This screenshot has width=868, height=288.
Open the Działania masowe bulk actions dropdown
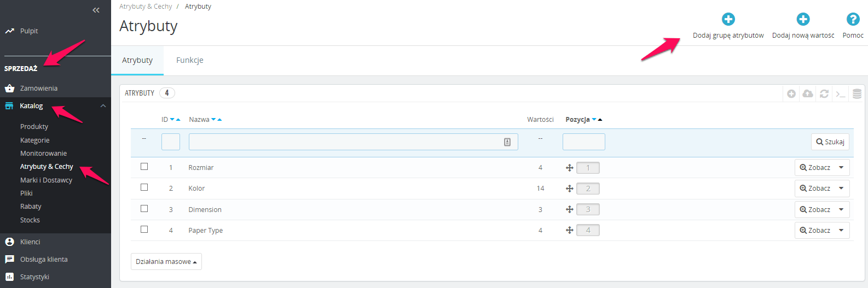pos(166,262)
